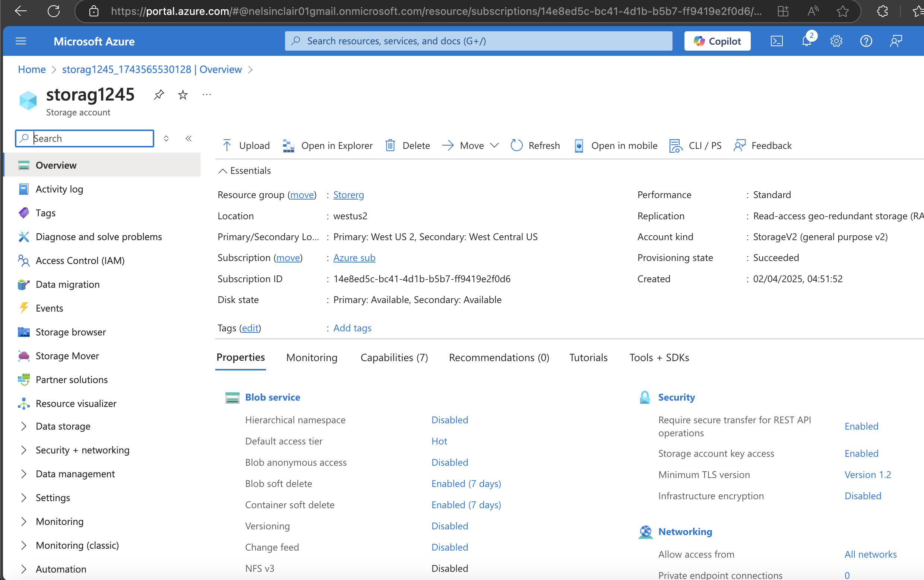Screen dimensions: 924x580
Task: Reload the page with browser refresh
Action: point(54,11)
